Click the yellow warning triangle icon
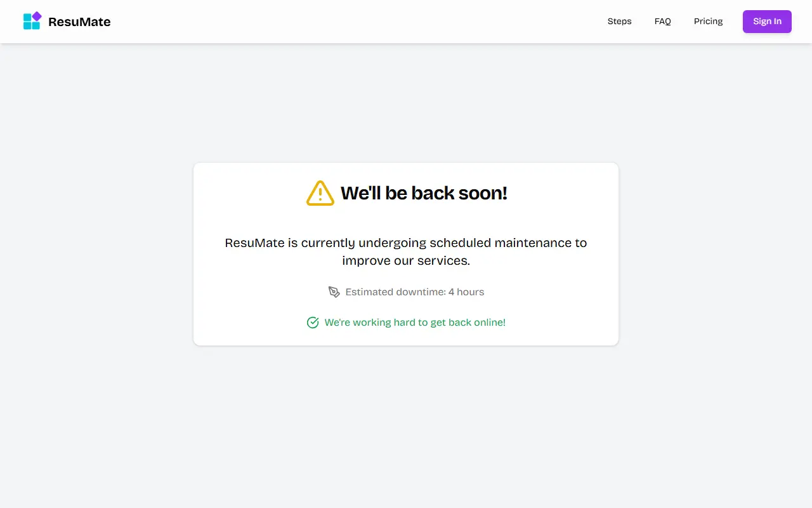Screen dimensions: 812x508 tap(320, 193)
